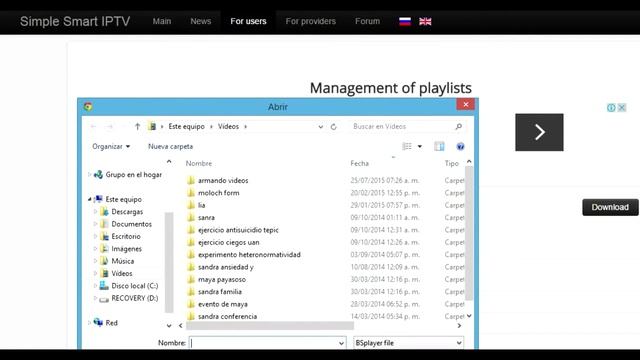
Task: Open the address bar history dropdown
Action: pyautogui.click(x=321, y=127)
